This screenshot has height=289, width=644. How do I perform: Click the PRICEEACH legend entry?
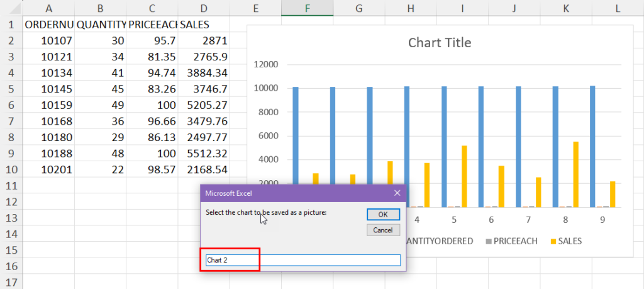511,241
